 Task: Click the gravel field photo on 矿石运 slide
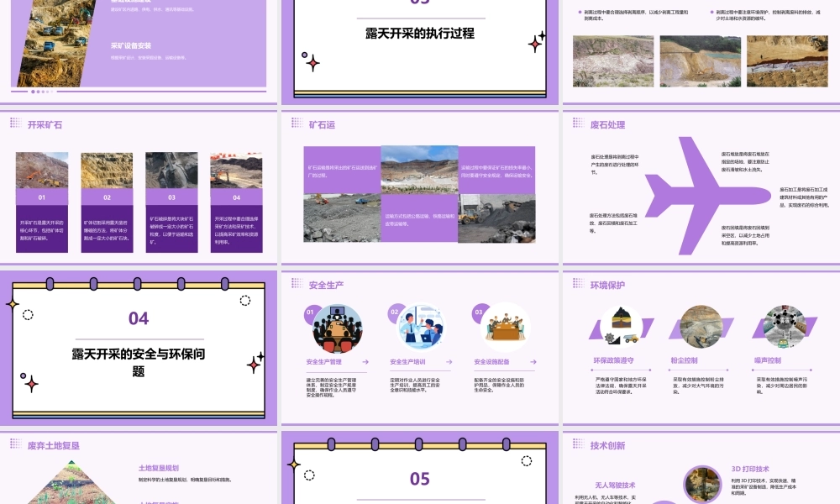[343, 218]
